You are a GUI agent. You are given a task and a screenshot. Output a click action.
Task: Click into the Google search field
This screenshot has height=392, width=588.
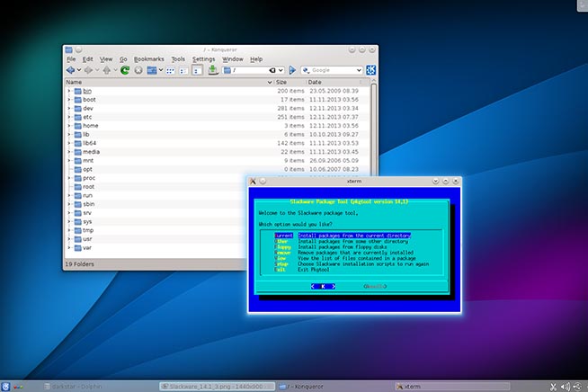point(333,70)
